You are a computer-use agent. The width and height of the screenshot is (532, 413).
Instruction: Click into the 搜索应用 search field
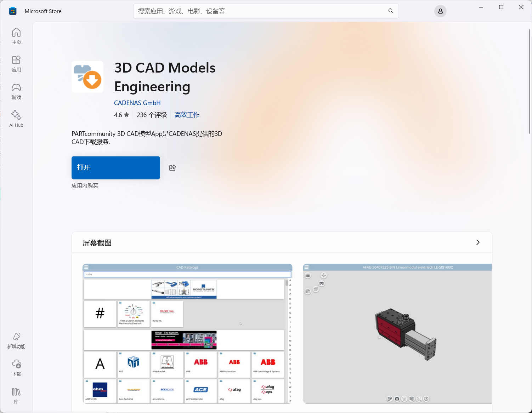coord(266,11)
